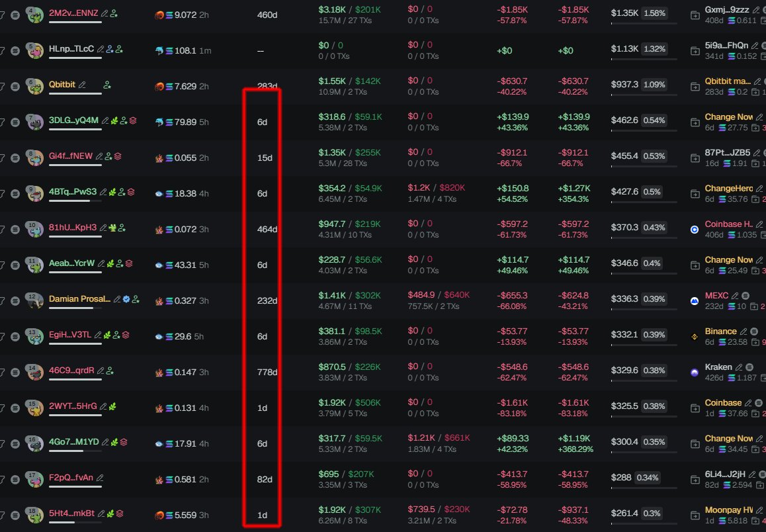Open the Aeab...YcrW wallet link
766x532 pixels.
[x=72, y=263]
